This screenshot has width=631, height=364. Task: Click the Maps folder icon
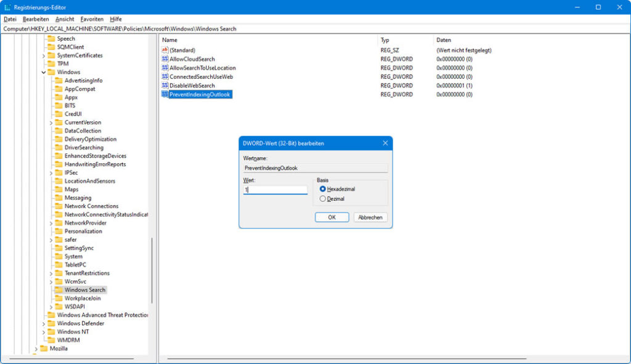(x=59, y=189)
